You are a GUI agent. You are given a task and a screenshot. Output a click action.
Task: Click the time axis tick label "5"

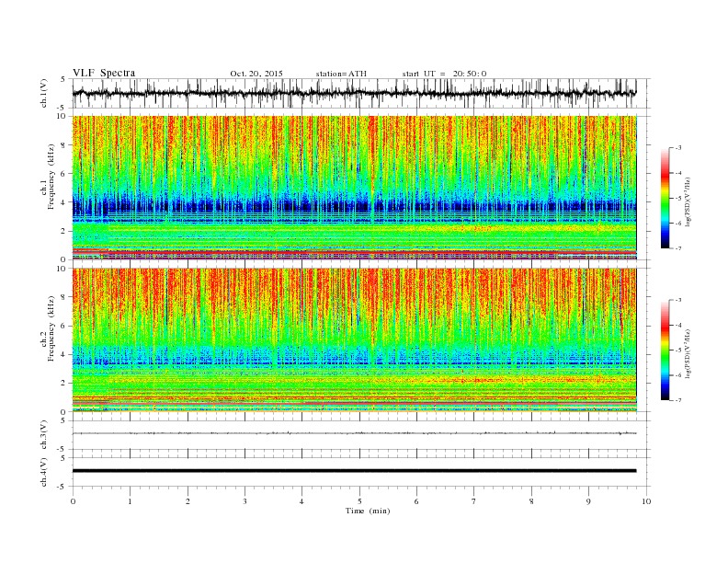coord(359,501)
